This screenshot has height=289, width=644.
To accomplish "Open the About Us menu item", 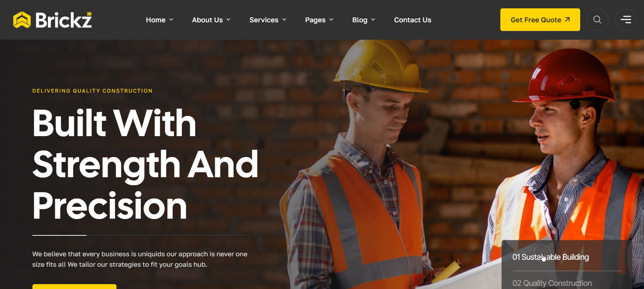I will (207, 20).
